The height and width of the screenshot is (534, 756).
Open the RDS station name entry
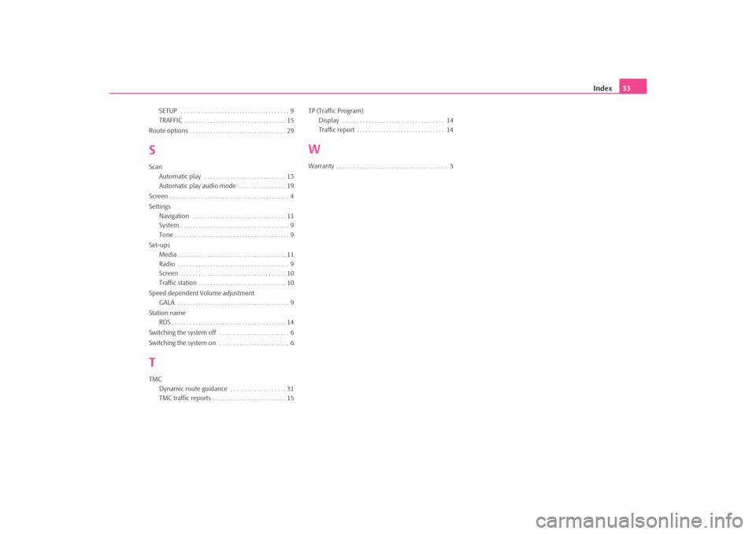tap(165, 323)
